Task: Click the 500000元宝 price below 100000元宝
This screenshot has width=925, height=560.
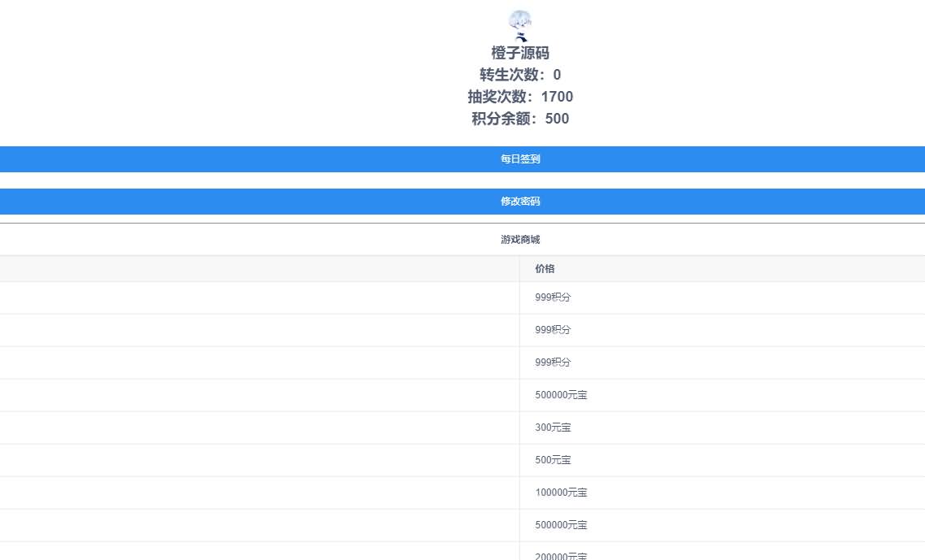Action: pyautogui.click(x=561, y=525)
